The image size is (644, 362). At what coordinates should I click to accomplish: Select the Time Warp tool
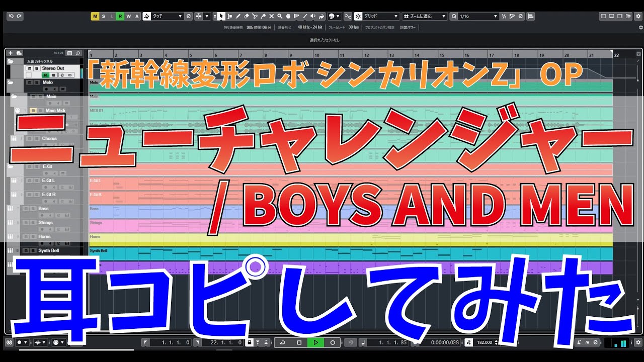(296, 16)
